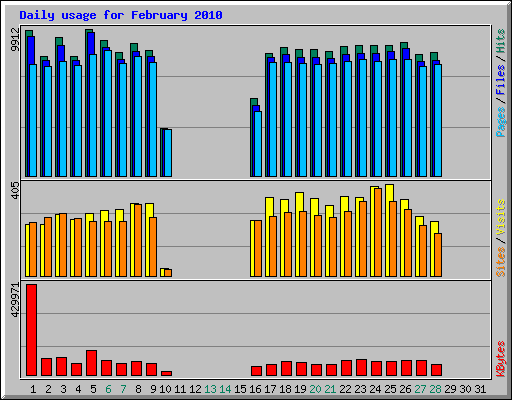Click green weekend day label '27'
The width and height of the screenshot is (512, 400).
pos(420,389)
